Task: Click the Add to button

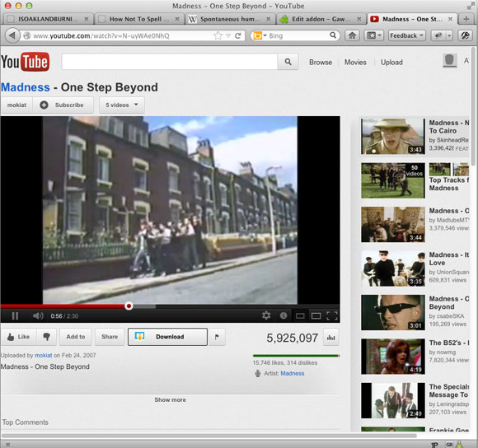Action: coord(76,337)
